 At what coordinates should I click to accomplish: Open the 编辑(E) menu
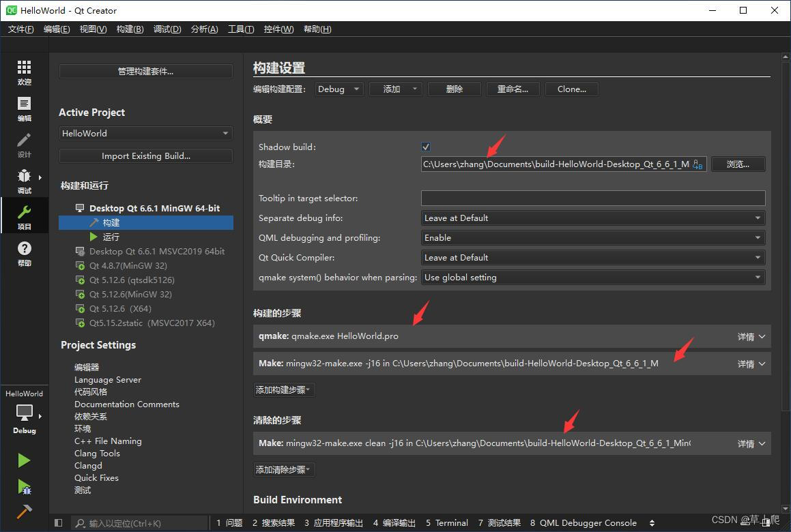tap(57, 29)
